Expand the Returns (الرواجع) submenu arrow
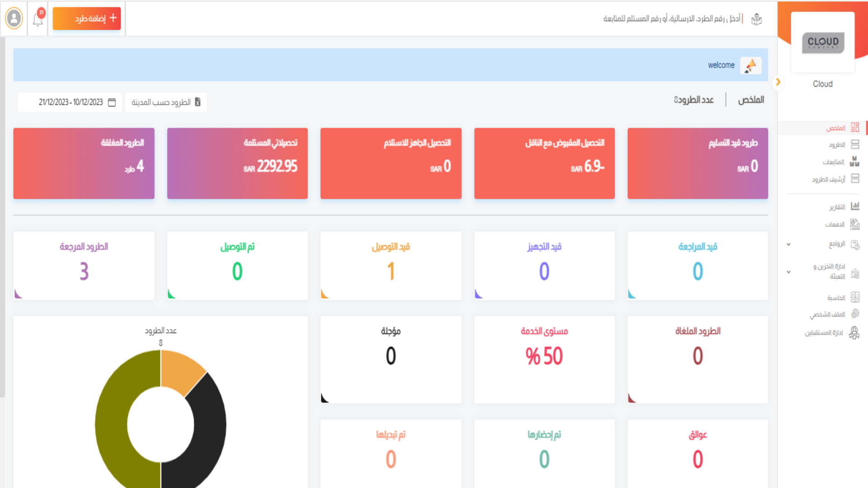The height and width of the screenshot is (488, 868). (788, 244)
